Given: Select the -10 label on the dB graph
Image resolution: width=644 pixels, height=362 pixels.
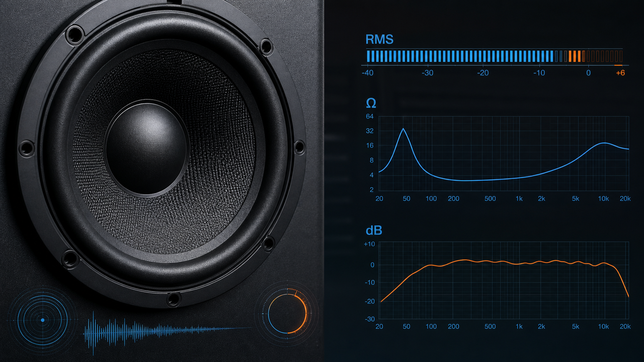Looking at the screenshot, I should [369, 282].
